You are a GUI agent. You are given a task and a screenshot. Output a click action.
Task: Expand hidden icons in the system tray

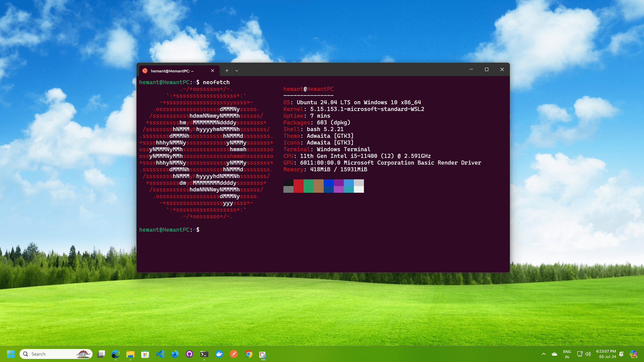tap(543, 354)
